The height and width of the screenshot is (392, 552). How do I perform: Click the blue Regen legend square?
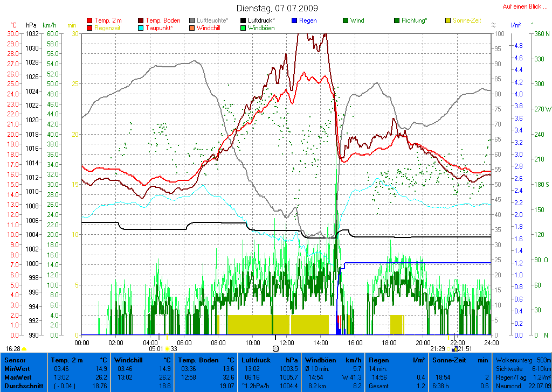tap(294, 21)
